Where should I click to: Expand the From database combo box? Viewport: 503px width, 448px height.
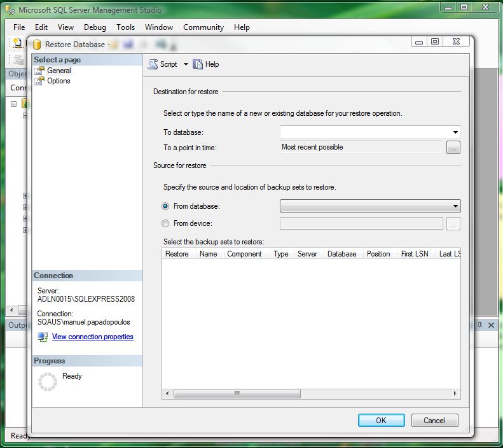pos(455,206)
